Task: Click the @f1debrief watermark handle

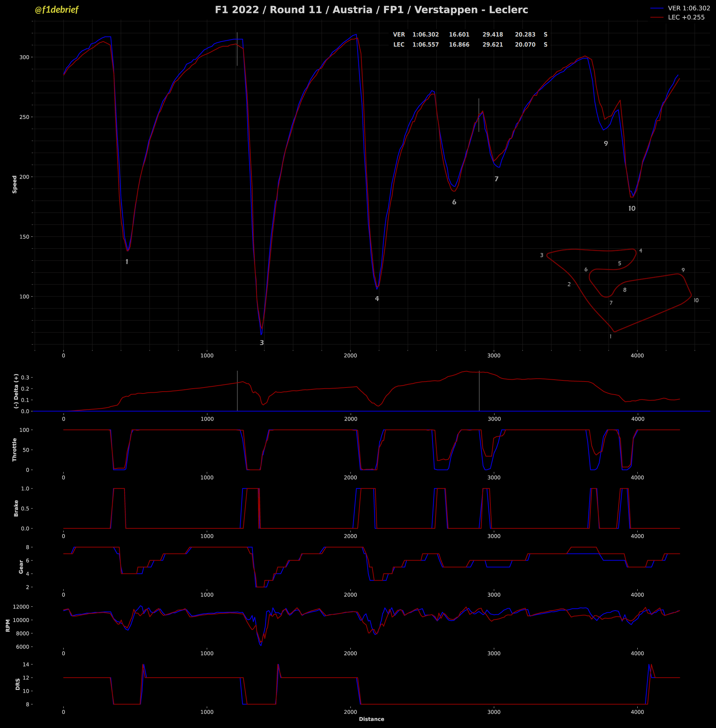Action: coord(56,10)
